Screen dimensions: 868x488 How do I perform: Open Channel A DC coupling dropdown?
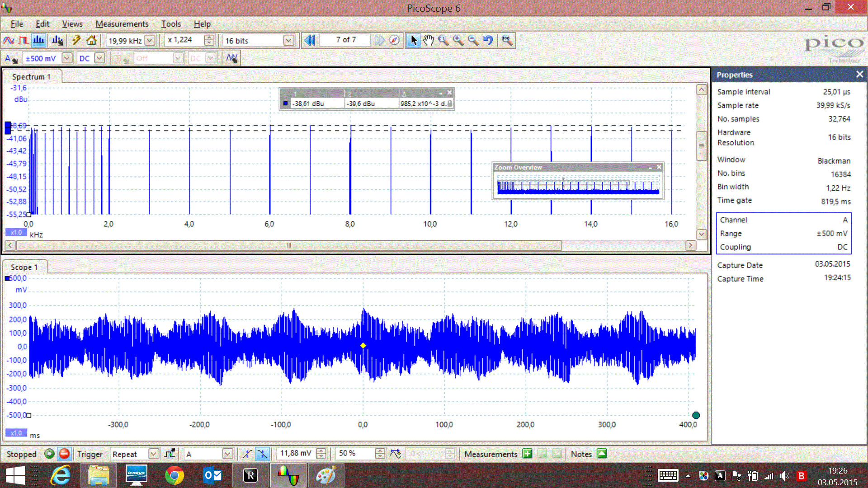pos(100,58)
